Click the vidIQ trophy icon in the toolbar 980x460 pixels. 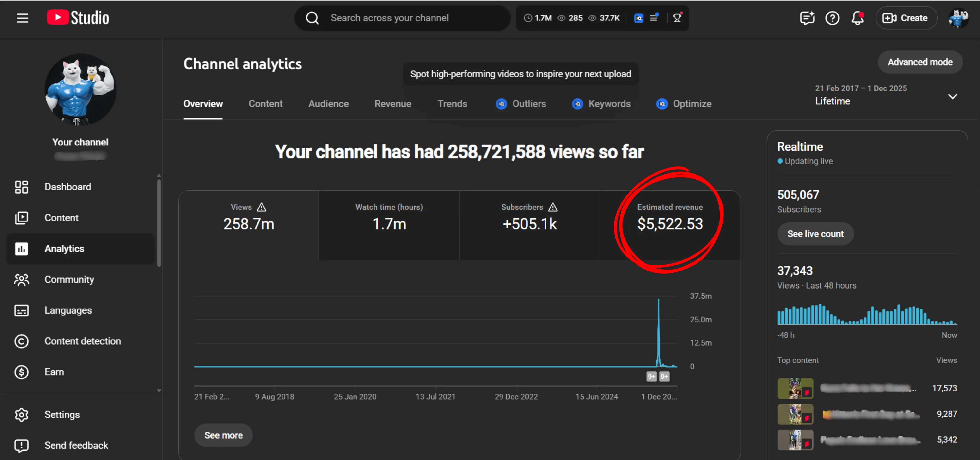click(677, 18)
